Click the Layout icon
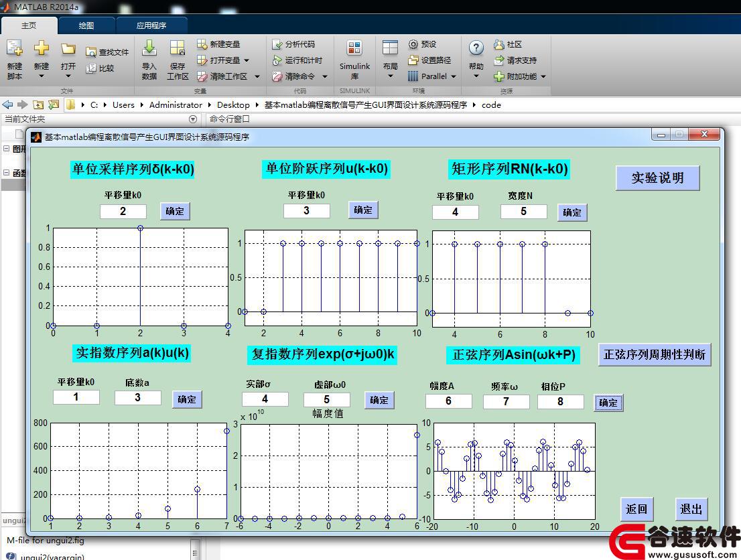This screenshot has width=741, height=560. point(390,48)
